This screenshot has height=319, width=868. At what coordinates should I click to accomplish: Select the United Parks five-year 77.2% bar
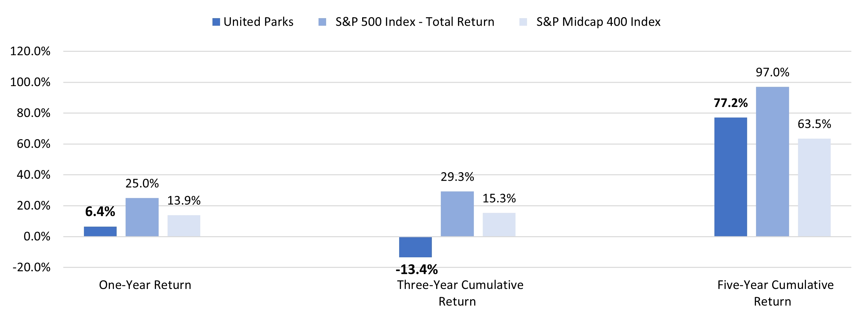731,177
